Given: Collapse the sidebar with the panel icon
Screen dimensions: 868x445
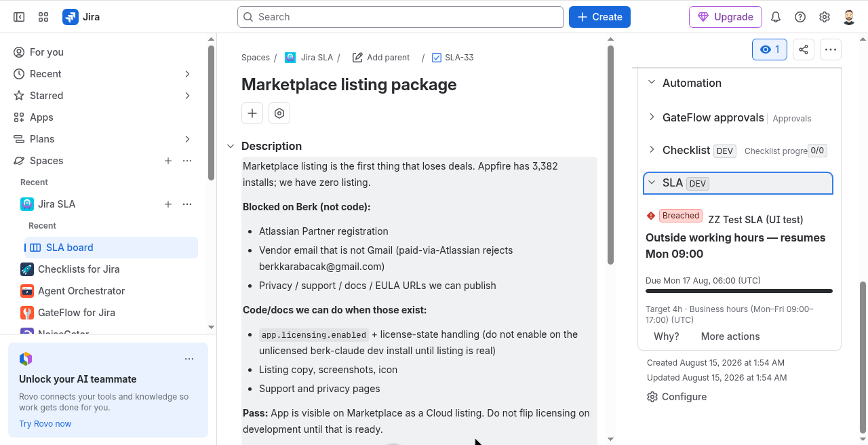Looking at the screenshot, I should (19, 17).
